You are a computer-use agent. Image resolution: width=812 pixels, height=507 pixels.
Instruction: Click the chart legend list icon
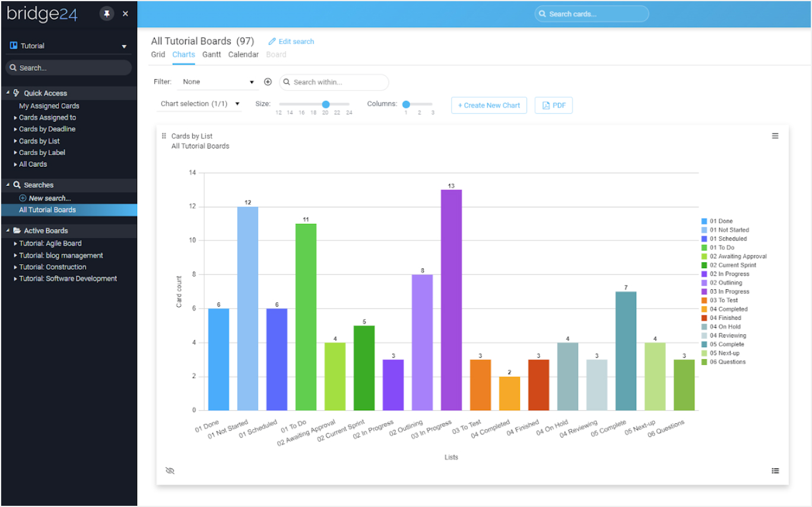(x=775, y=471)
